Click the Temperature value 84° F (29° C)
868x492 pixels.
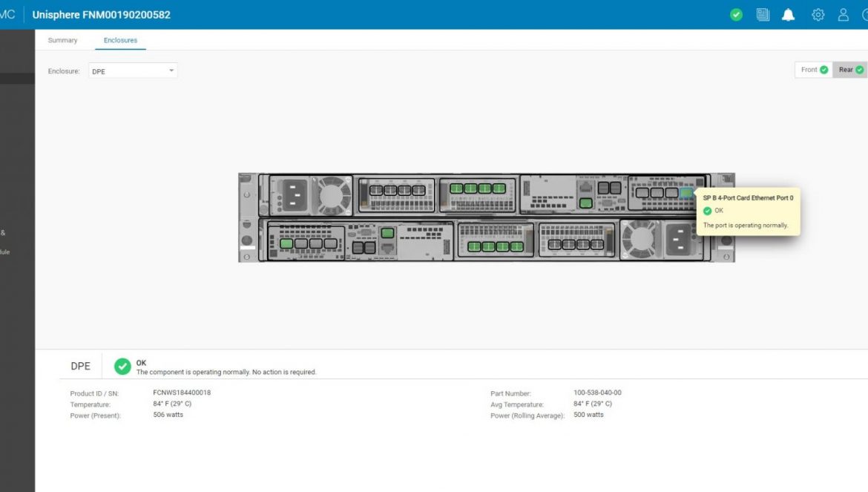[x=172, y=404]
